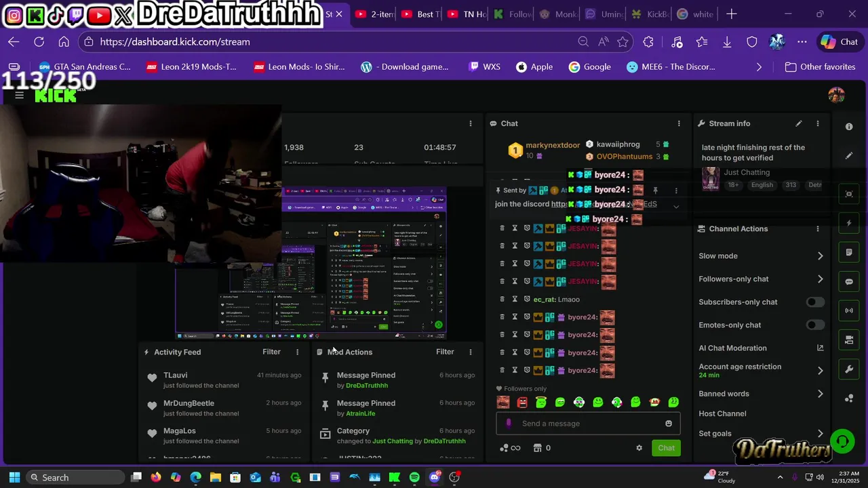Switch to the 2-item YouTube tab
868x488 pixels.
coord(373,14)
